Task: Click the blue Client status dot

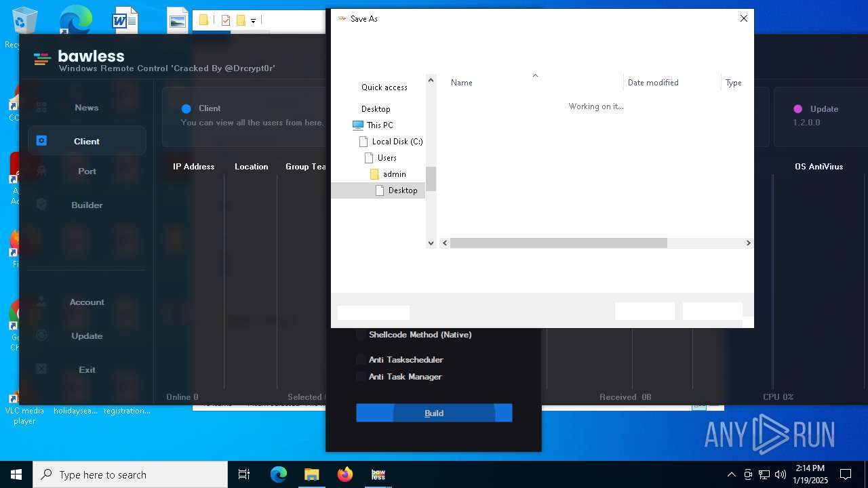Action: coord(186,108)
